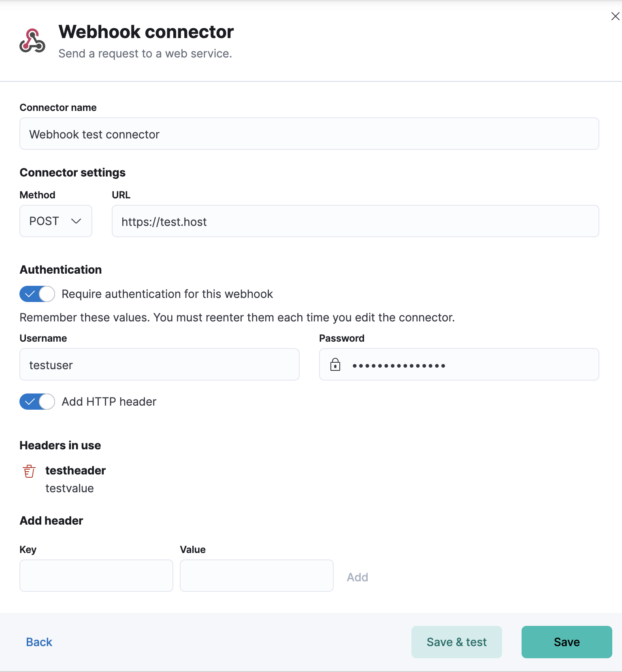Click the Connector name field with Webhook test connector
The width and height of the screenshot is (622, 672).
(x=309, y=134)
